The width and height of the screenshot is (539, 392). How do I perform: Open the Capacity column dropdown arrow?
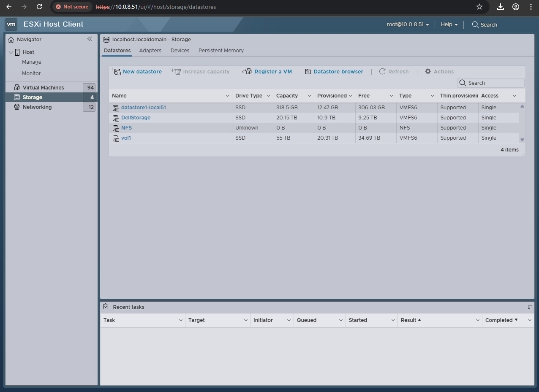[310, 96]
